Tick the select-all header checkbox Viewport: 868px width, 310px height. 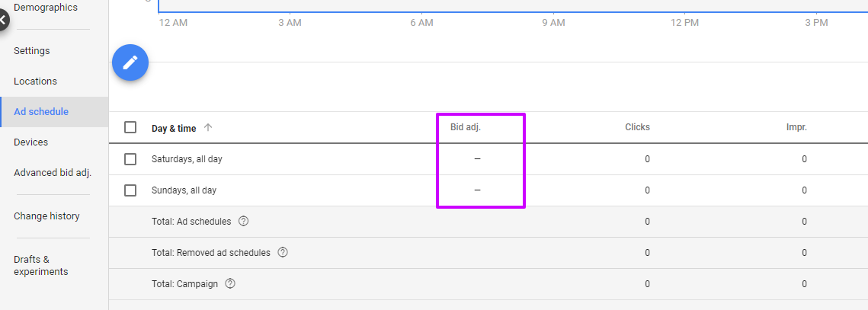(130, 127)
